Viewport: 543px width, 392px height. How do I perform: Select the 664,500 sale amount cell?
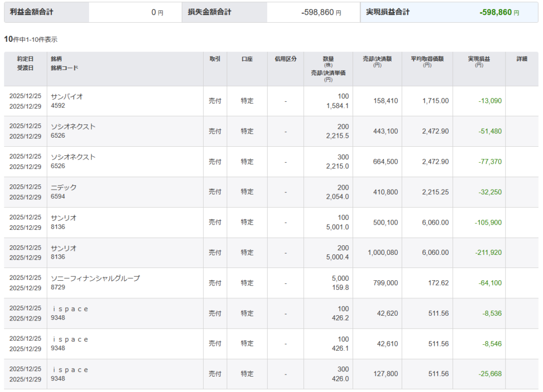tap(385, 162)
